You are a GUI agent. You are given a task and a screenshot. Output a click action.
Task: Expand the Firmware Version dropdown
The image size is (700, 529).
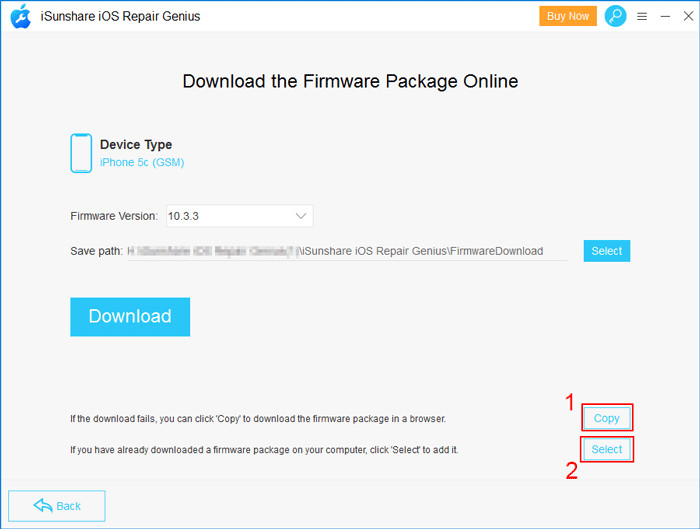[x=240, y=216]
